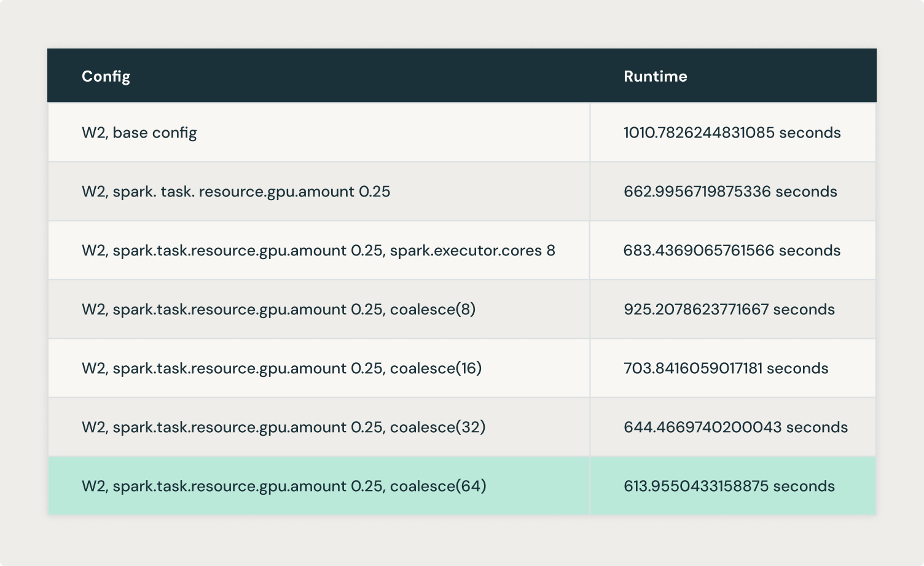Click the Runtime column header
Viewport: 924px width, 566px height.
click(655, 76)
